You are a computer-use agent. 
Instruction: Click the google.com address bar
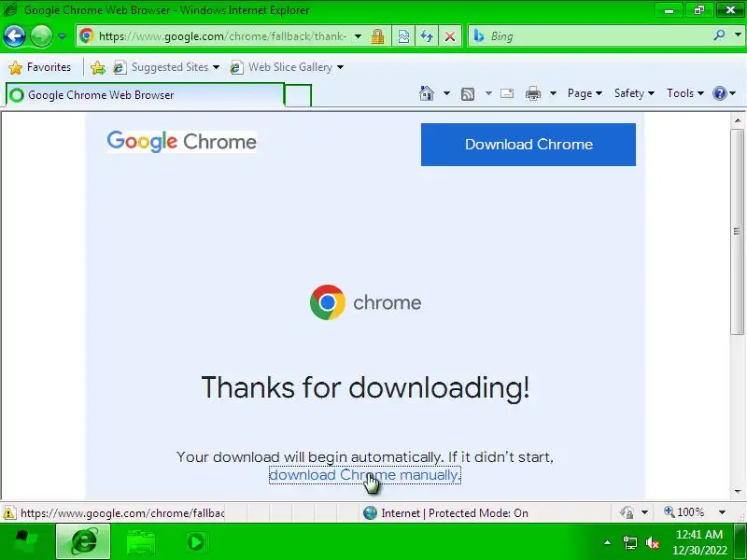point(221,36)
